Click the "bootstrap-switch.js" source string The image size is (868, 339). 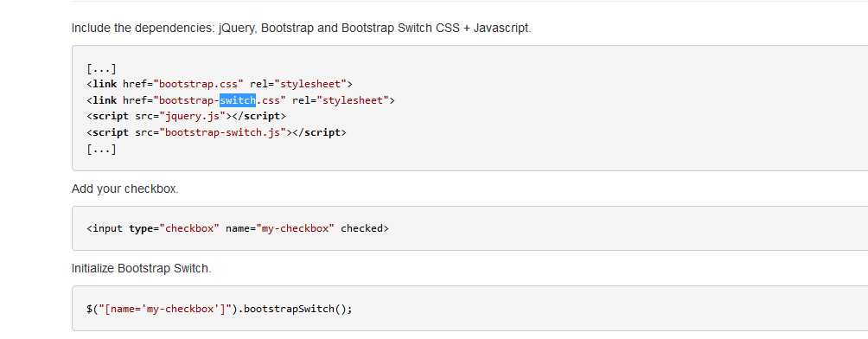click(x=222, y=132)
